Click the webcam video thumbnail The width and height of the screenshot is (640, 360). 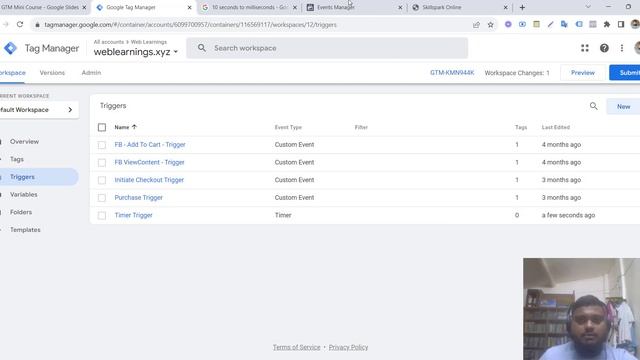[x=581, y=309]
